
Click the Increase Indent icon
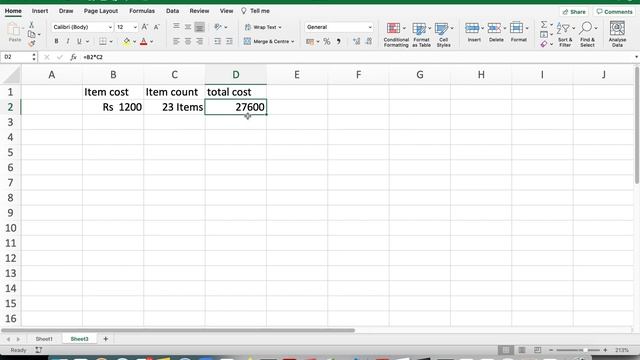(x=229, y=41)
